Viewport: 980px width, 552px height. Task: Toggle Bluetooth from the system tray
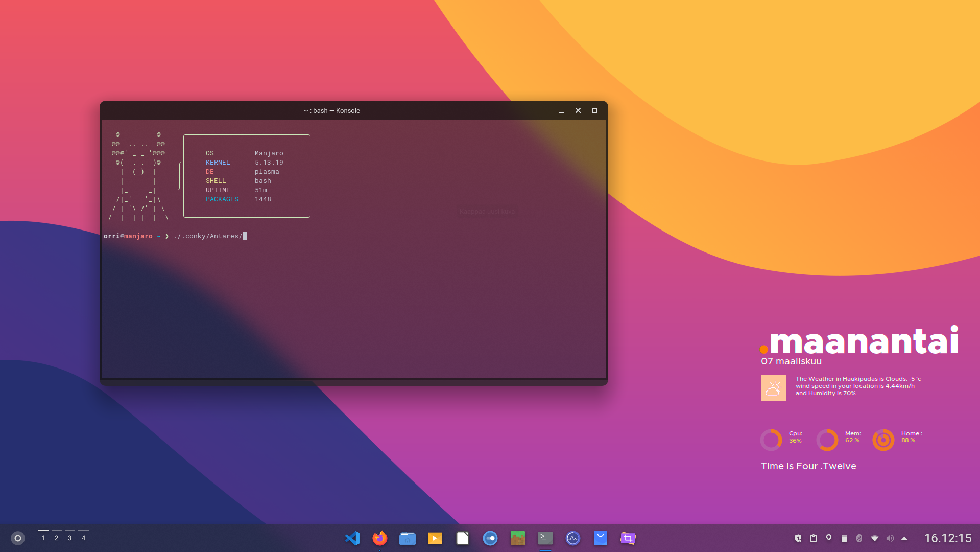(859, 538)
